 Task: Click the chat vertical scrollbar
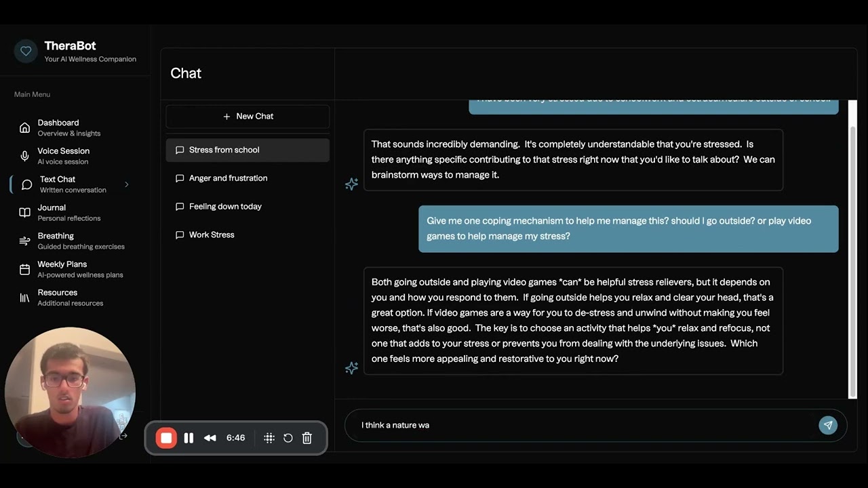pos(853,262)
